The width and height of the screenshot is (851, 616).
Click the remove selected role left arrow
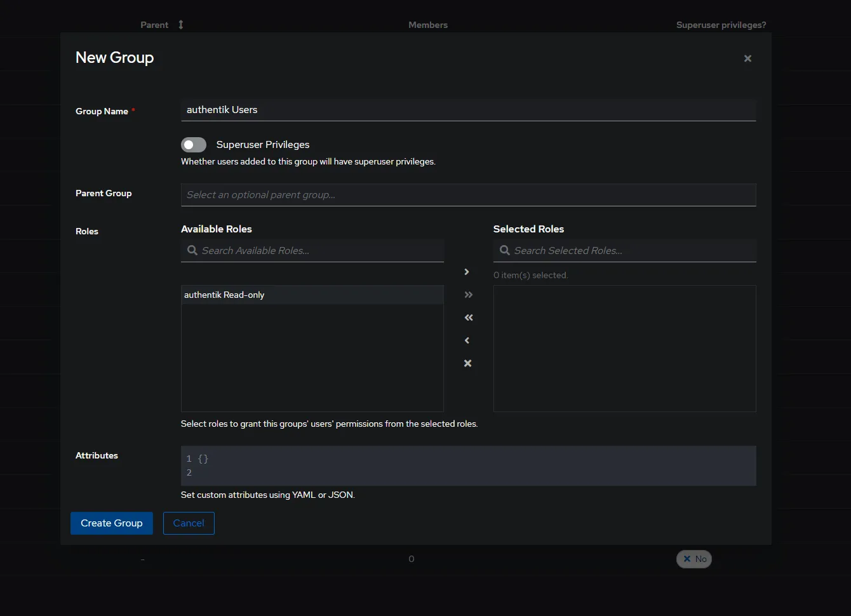click(467, 340)
